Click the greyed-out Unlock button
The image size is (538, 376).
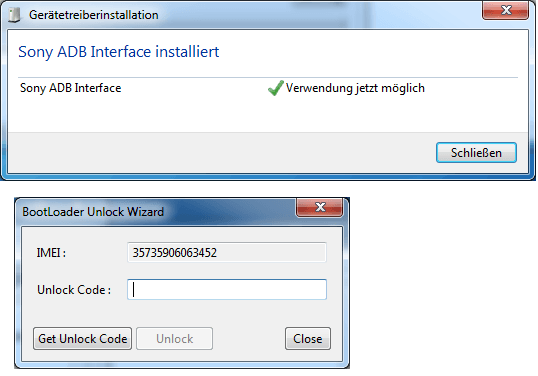coord(174,339)
